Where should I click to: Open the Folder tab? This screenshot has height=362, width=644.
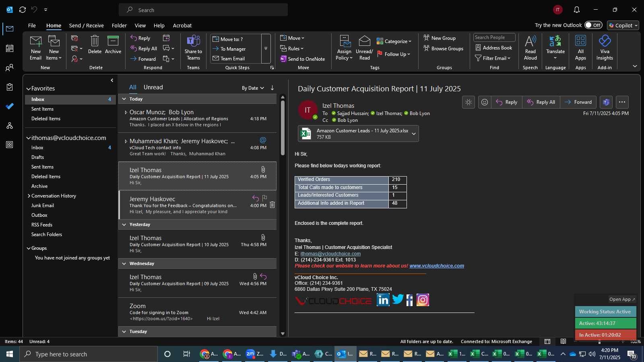(119, 25)
